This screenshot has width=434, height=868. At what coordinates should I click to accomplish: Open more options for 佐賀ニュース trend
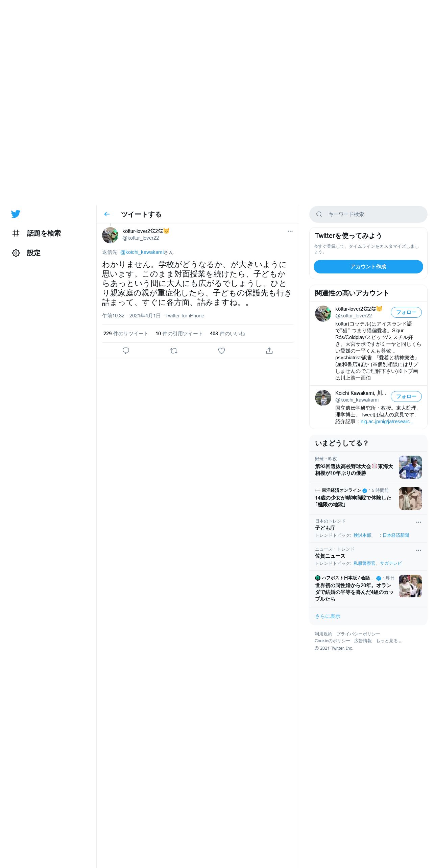(x=418, y=550)
